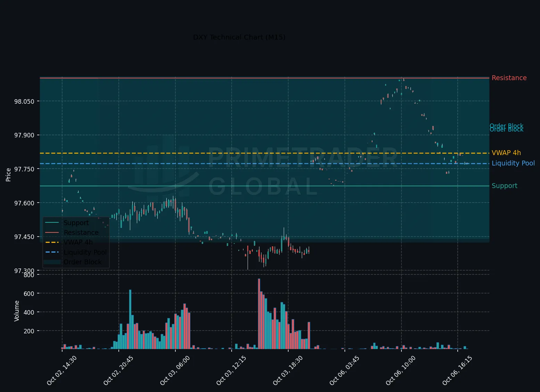Select the 98.050 price axis value
The width and height of the screenshot is (540, 392).
pyautogui.click(x=24, y=102)
